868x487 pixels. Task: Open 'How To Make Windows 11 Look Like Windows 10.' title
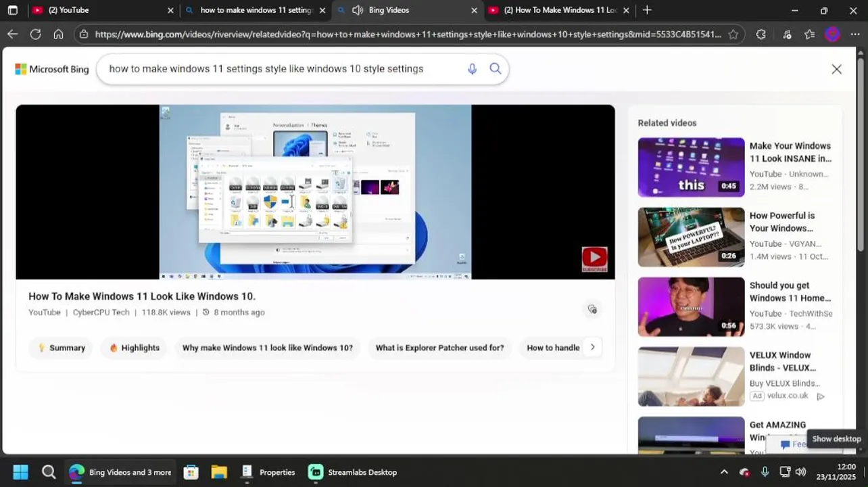tap(142, 296)
